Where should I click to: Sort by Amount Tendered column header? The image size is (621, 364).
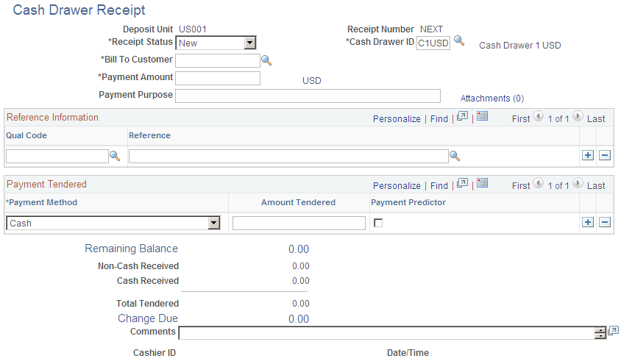click(x=298, y=202)
